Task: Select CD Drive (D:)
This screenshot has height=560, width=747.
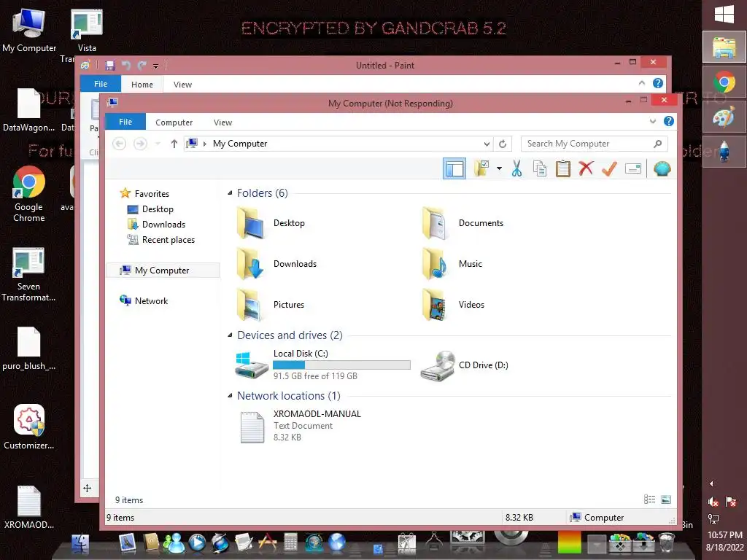Action: pyautogui.click(x=465, y=365)
